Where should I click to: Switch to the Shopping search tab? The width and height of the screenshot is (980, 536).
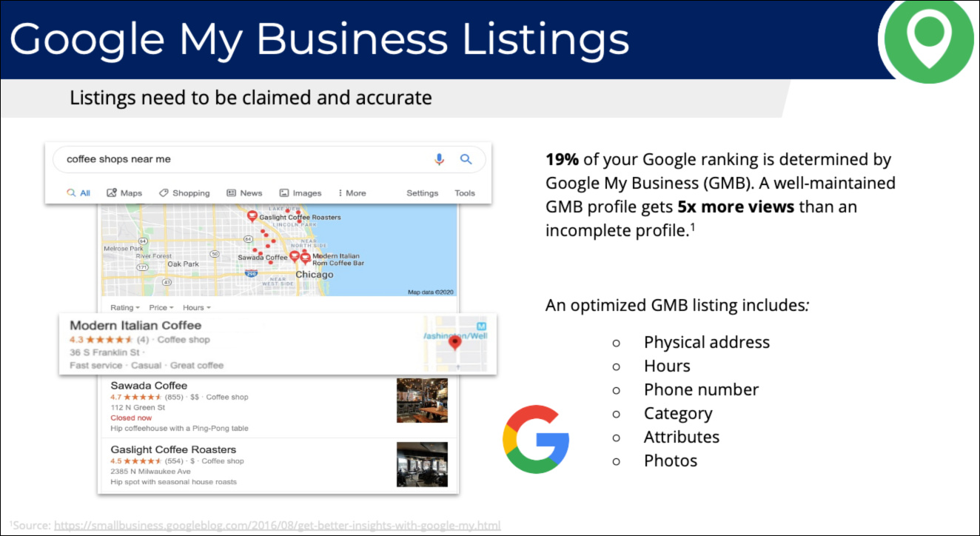pos(184,193)
